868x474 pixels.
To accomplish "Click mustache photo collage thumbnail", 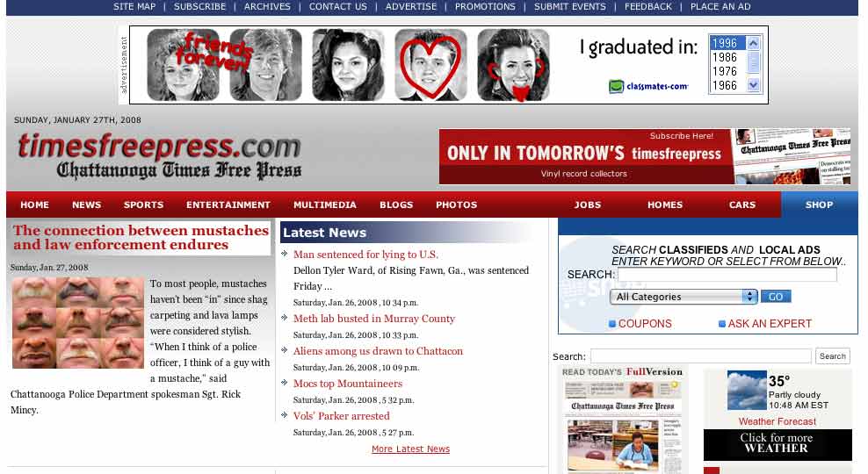I will (x=78, y=323).
